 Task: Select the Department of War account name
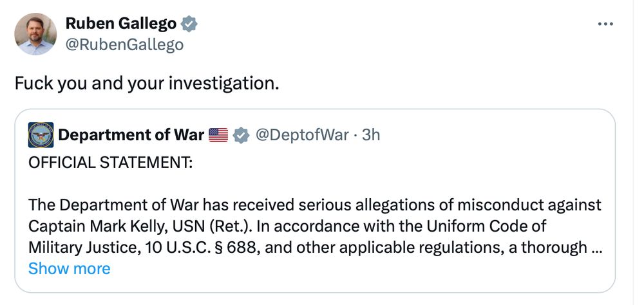(131, 135)
